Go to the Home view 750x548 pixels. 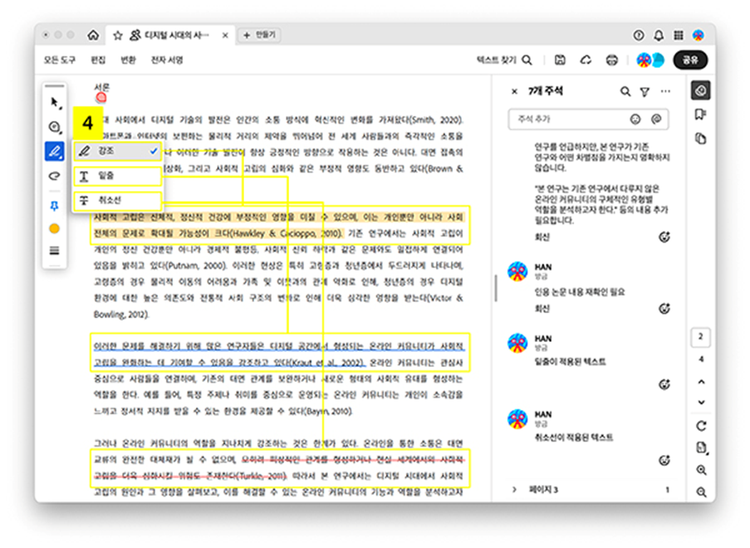pos(93,35)
